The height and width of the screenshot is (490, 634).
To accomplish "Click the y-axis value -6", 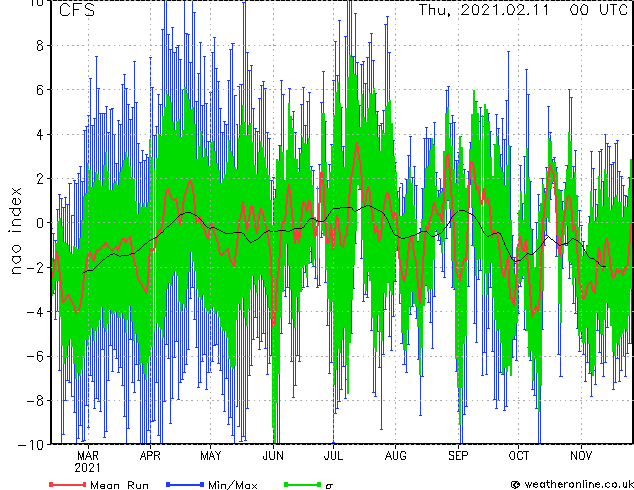I will (x=35, y=356).
